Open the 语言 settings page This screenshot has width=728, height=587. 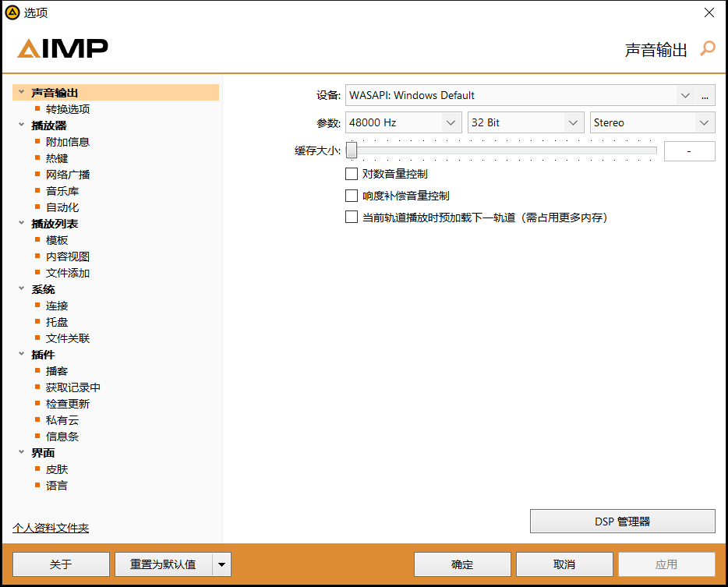(57, 486)
